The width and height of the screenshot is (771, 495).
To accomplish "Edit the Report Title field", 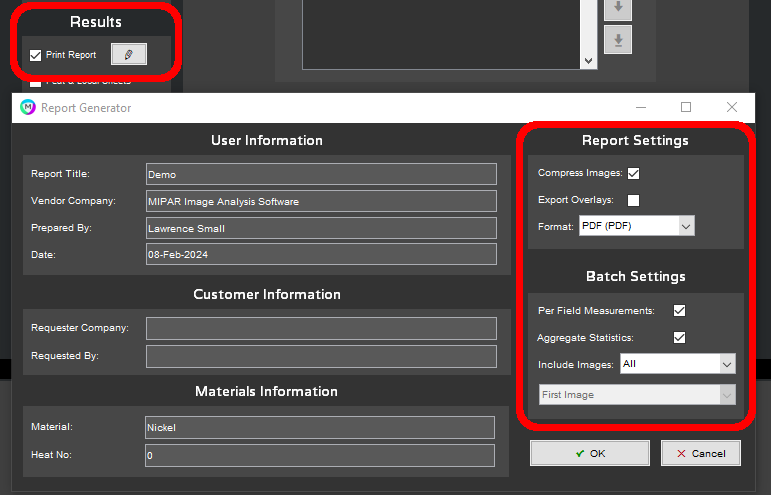I will 321,174.
